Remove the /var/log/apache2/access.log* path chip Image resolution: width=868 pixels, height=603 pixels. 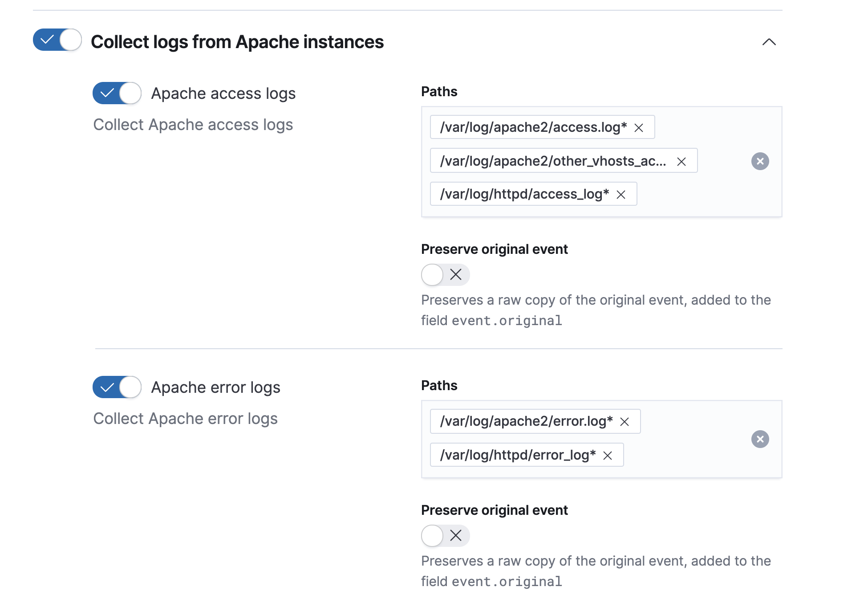[639, 128]
